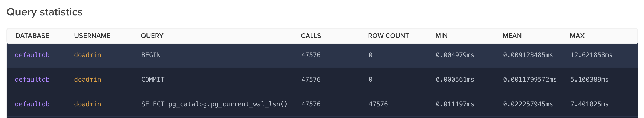Image resolution: width=644 pixels, height=118 pixels.
Task: Click defaultdb in the COMMIT row
Action: (32, 80)
